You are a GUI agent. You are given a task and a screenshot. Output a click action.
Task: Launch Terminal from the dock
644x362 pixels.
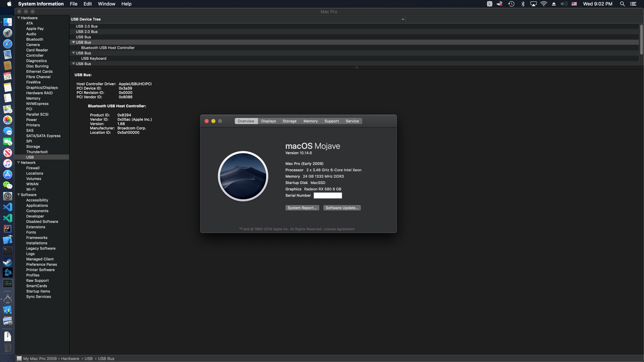[x=8, y=251]
